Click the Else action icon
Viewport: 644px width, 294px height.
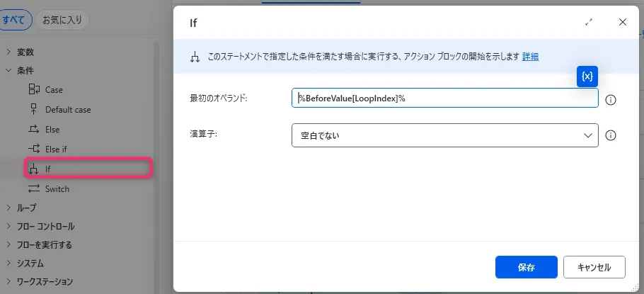pyautogui.click(x=34, y=130)
